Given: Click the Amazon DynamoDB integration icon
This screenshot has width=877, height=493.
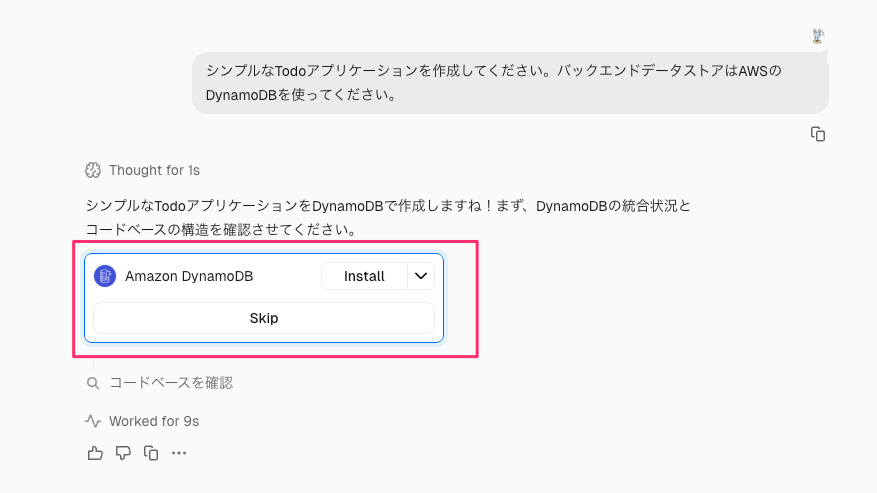Looking at the screenshot, I should pos(105,276).
